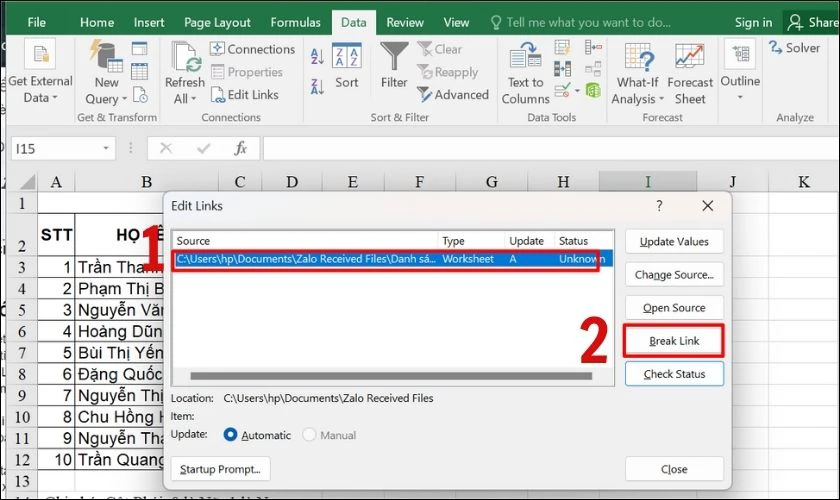Click Show Queries icon in Get & Transform
The image size is (840, 500).
[x=139, y=49]
